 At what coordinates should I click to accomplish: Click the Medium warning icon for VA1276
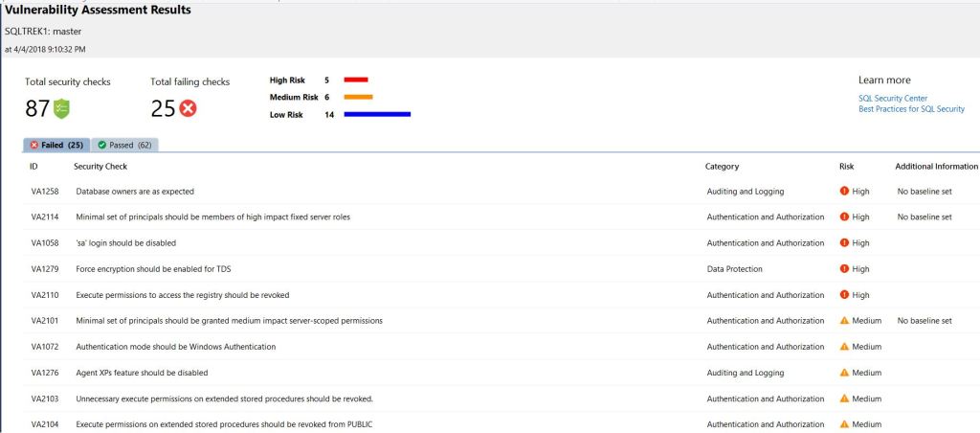tap(844, 373)
